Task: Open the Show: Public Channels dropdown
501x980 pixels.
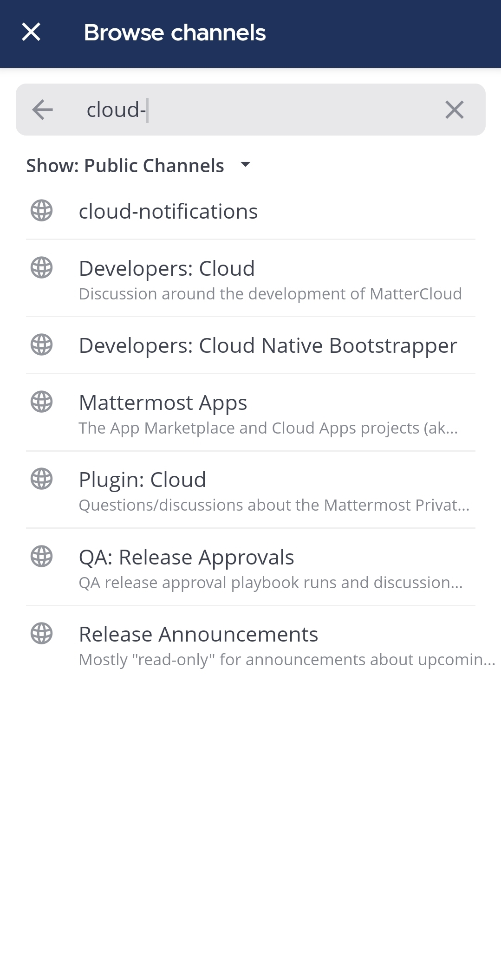Action: pos(125,166)
